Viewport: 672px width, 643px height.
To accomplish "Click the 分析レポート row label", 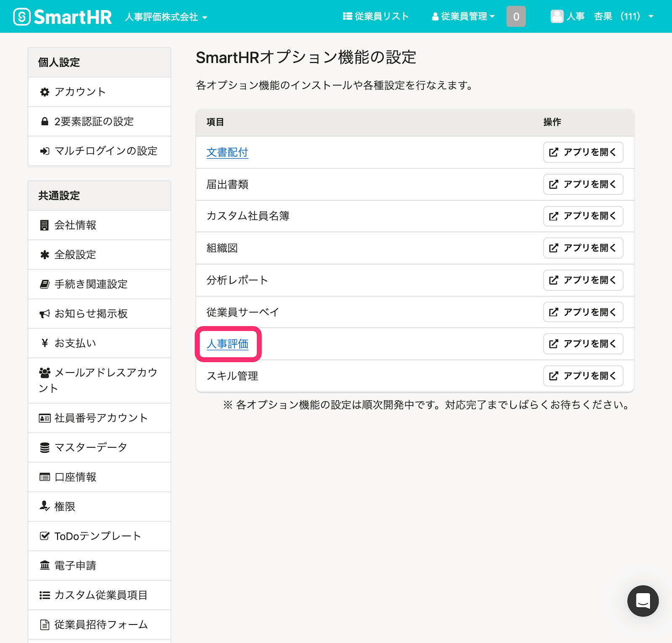I will point(237,280).
